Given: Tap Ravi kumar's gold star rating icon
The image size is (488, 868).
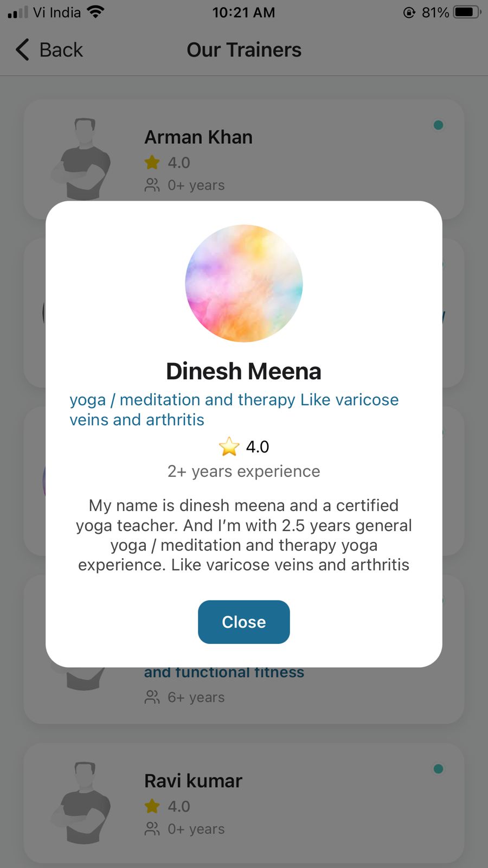Looking at the screenshot, I should [152, 806].
